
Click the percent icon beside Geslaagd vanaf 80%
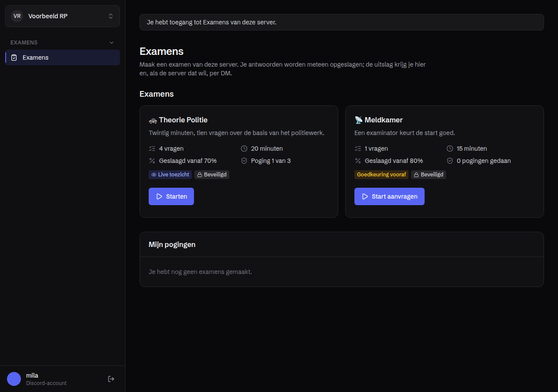coord(358,161)
